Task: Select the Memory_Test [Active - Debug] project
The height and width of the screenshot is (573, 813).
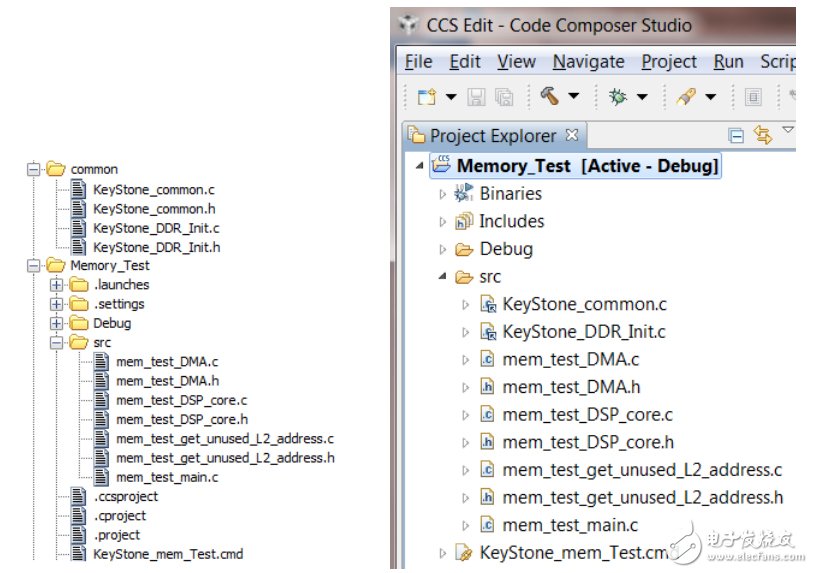Action: [x=586, y=166]
